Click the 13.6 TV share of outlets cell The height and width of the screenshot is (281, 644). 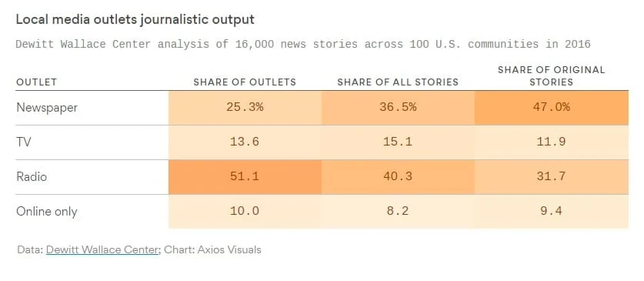pyautogui.click(x=245, y=142)
